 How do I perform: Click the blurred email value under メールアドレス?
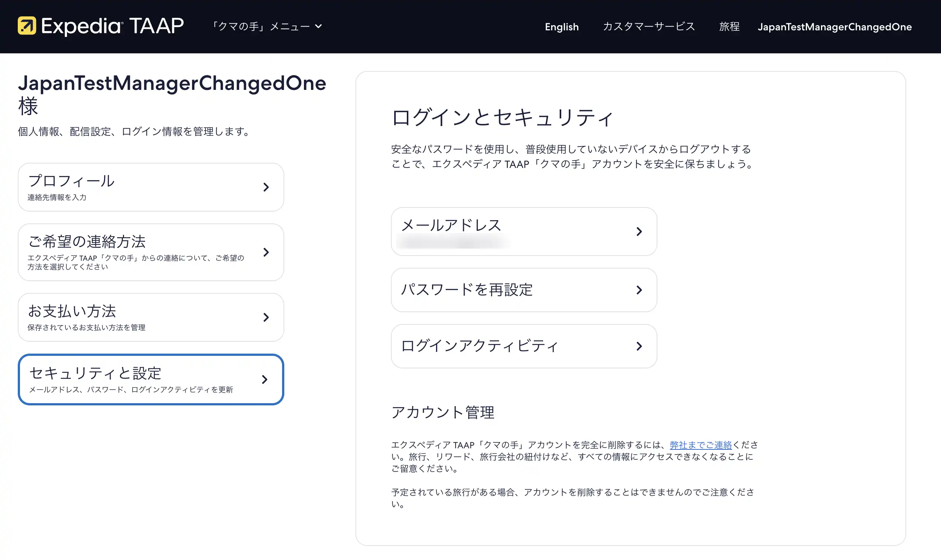[x=453, y=242]
